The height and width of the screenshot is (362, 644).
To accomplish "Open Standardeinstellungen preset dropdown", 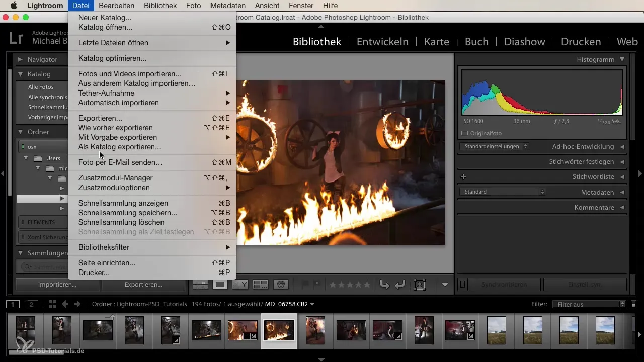I will pos(494,147).
